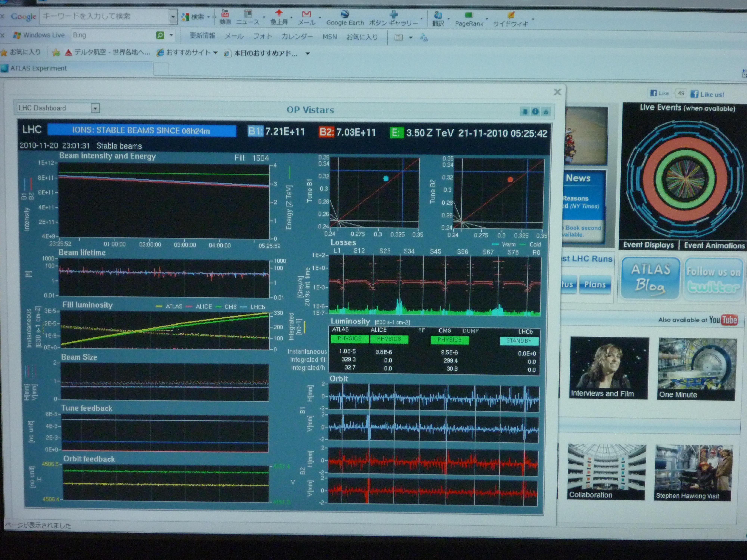This screenshot has height=560, width=747.
Task: Expand the おすすめサイト dropdown
Action: click(x=216, y=53)
